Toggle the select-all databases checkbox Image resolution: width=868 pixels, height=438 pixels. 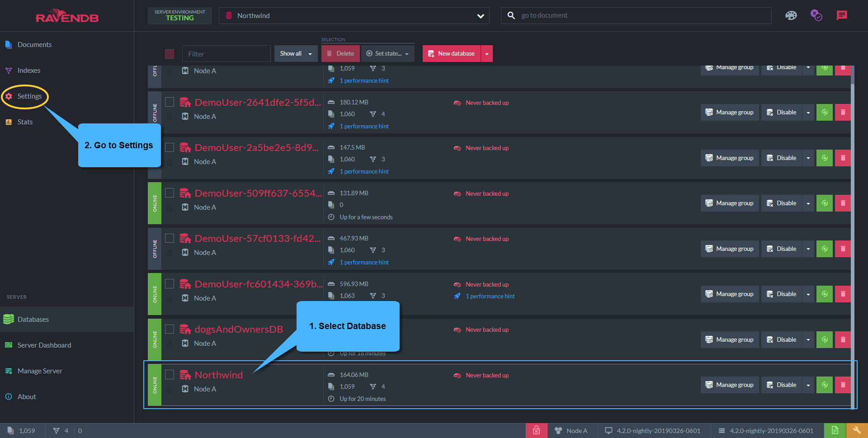click(170, 54)
